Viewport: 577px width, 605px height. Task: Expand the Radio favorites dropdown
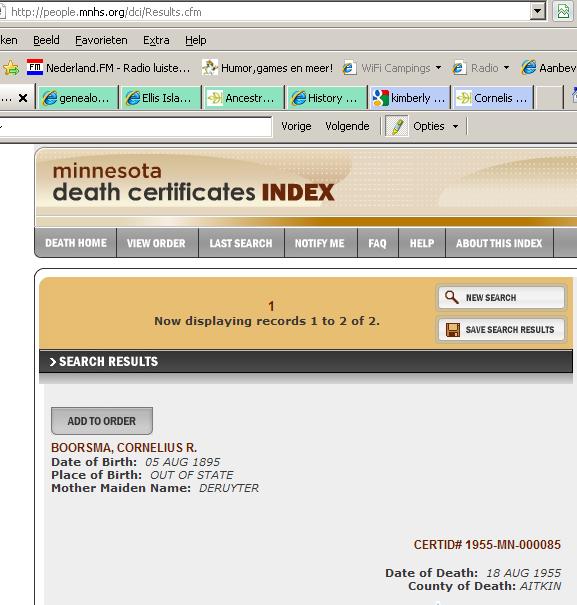506,68
